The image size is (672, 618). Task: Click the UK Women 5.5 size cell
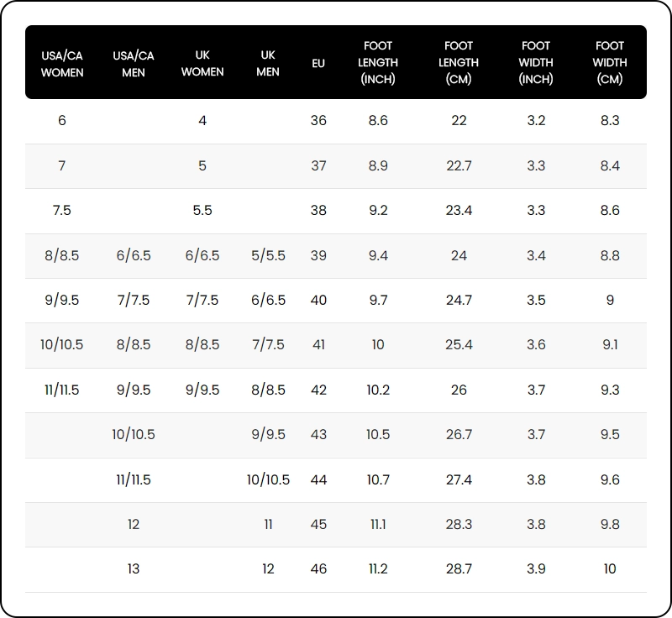pyautogui.click(x=202, y=211)
